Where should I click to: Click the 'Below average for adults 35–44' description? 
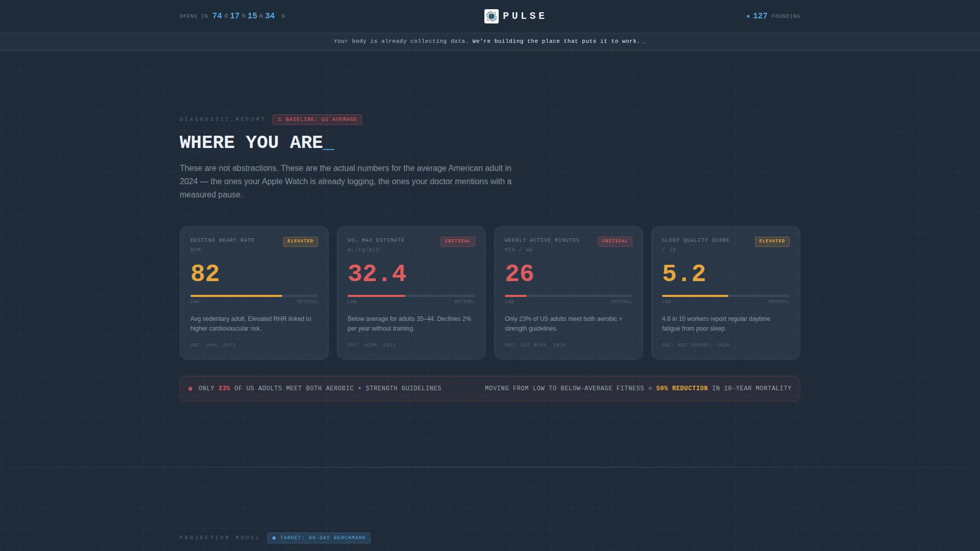pyautogui.click(x=409, y=323)
